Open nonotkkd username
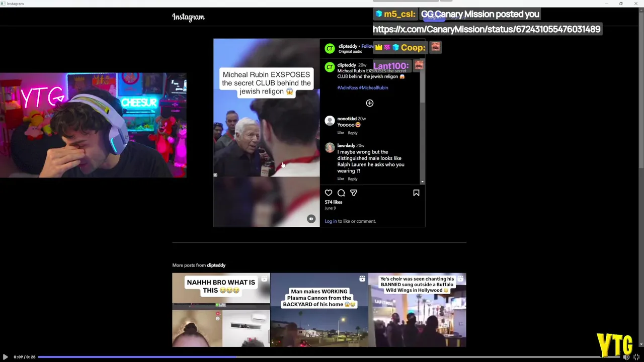The image size is (644, 362). [x=347, y=119]
